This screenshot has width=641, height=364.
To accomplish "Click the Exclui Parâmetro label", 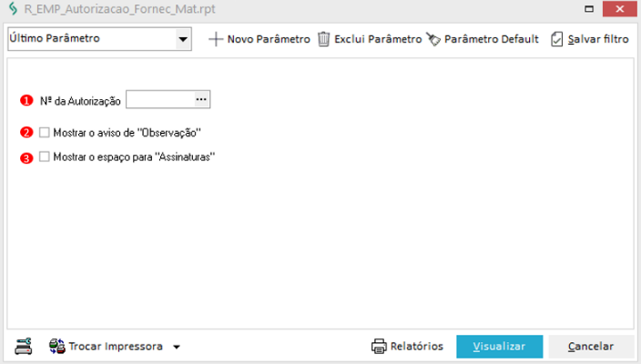I will (378, 39).
